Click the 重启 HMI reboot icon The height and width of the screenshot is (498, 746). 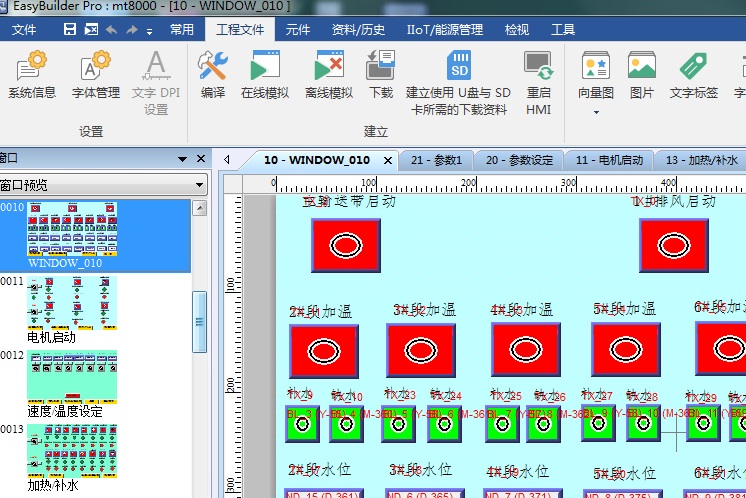[x=538, y=82]
